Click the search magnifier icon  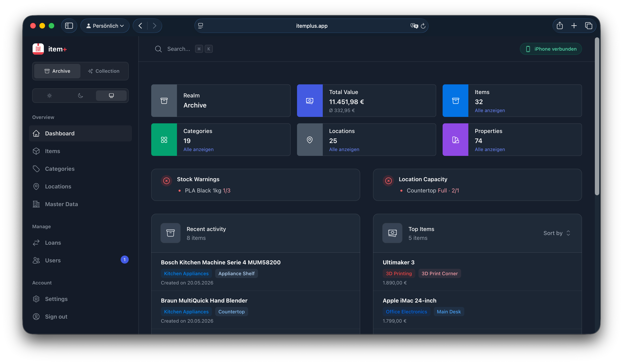158,49
